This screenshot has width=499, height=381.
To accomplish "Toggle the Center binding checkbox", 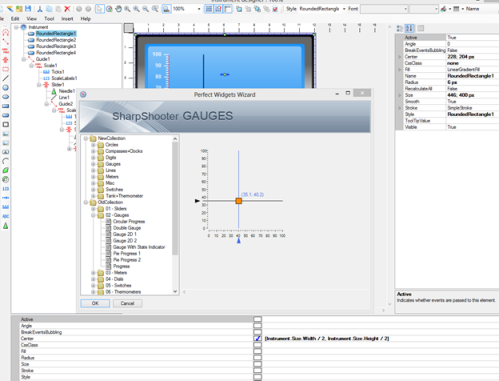I will (x=257, y=338).
